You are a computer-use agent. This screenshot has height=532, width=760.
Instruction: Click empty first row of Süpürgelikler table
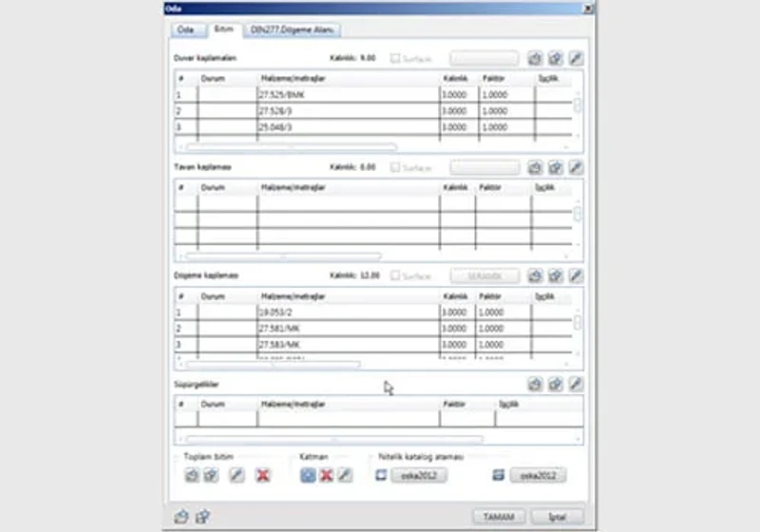(378, 419)
